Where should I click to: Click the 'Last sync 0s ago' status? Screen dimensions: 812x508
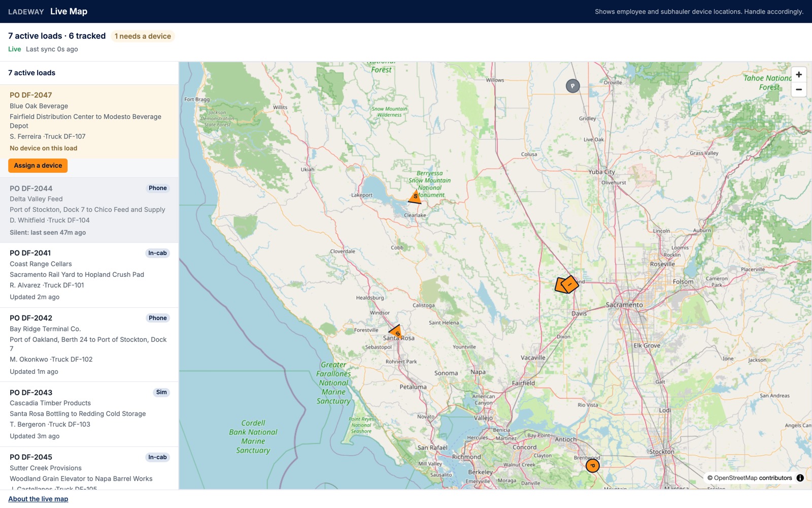click(x=52, y=49)
